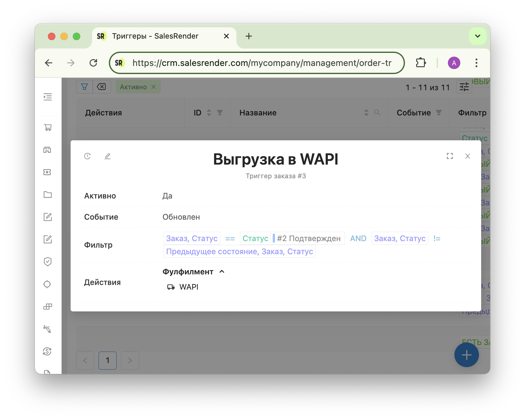
Task: Collapse the Фулфилмент actions section
Action: click(x=222, y=272)
